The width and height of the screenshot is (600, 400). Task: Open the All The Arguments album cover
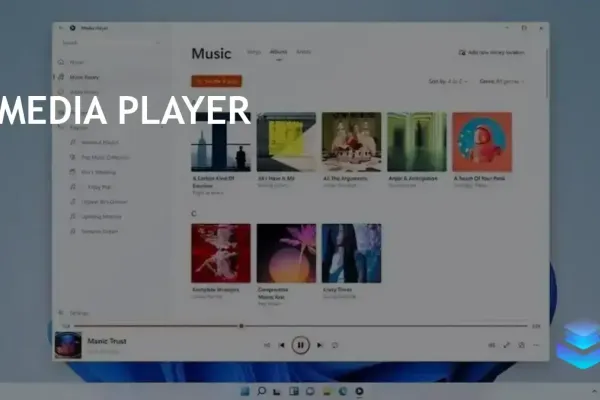(x=352, y=142)
